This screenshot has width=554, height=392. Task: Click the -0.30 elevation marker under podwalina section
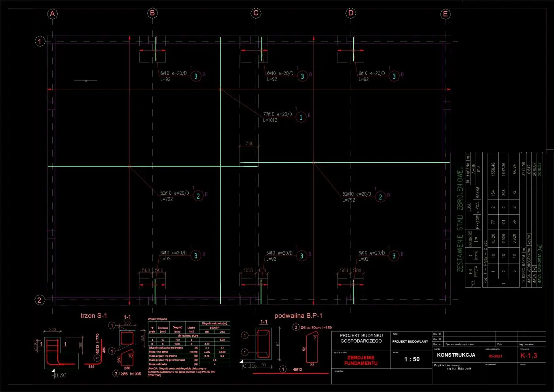coord(249,366)
